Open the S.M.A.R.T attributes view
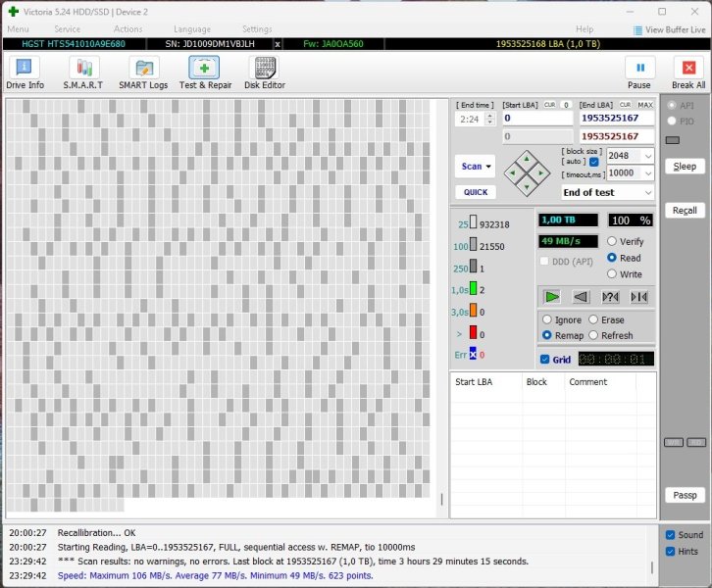This screenshot has height=588, width=712. click(83, 73)
